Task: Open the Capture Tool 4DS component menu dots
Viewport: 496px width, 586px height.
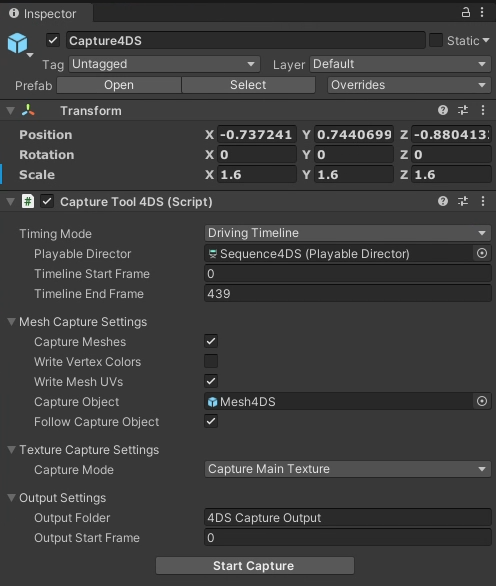Action: (483, 201)
